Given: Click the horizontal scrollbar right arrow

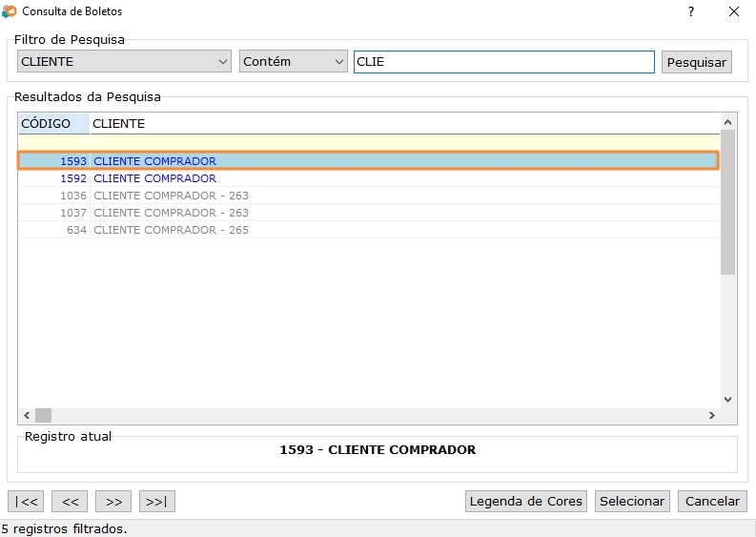Looking at the screenshot, I should [x=711, y=416].
